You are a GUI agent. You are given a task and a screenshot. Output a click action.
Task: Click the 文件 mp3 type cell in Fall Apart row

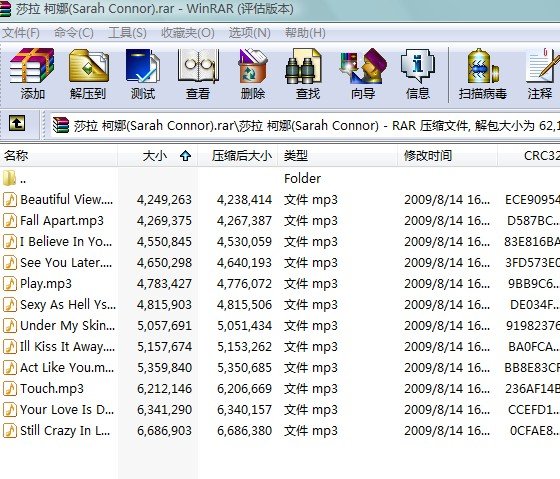coord(311,220)
